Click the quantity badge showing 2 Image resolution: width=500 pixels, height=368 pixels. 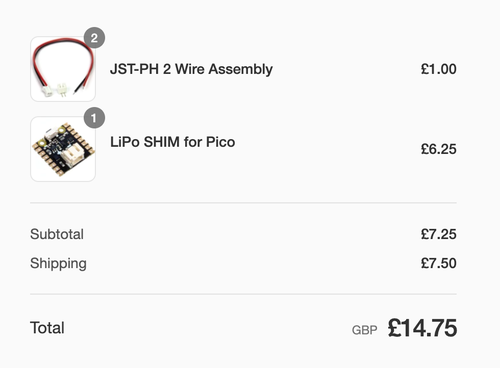94,38
